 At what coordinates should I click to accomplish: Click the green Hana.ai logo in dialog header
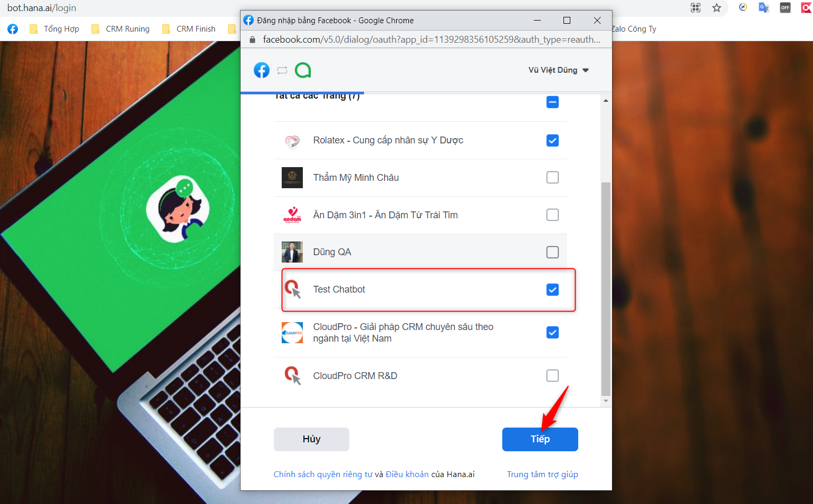[x=303, y=70]
